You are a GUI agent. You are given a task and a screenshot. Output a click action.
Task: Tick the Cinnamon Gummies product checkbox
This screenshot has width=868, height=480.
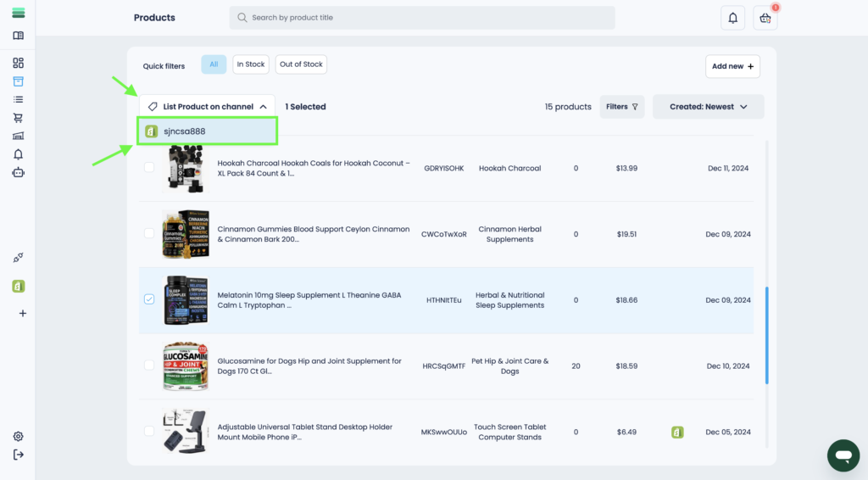pyautogui.click(x=149, y=233)
